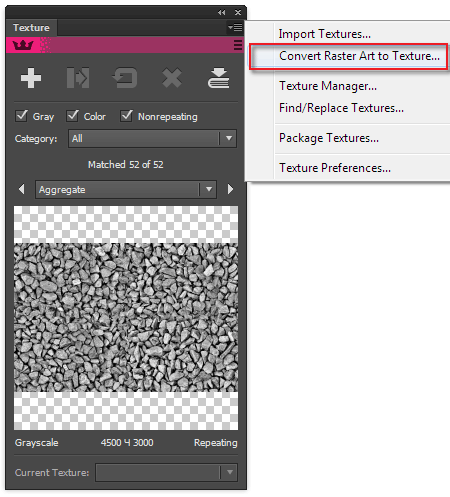Disable the Nonrepeating checkbox
The width and height of the screenshot is (450, 497).
coord(127,116)
